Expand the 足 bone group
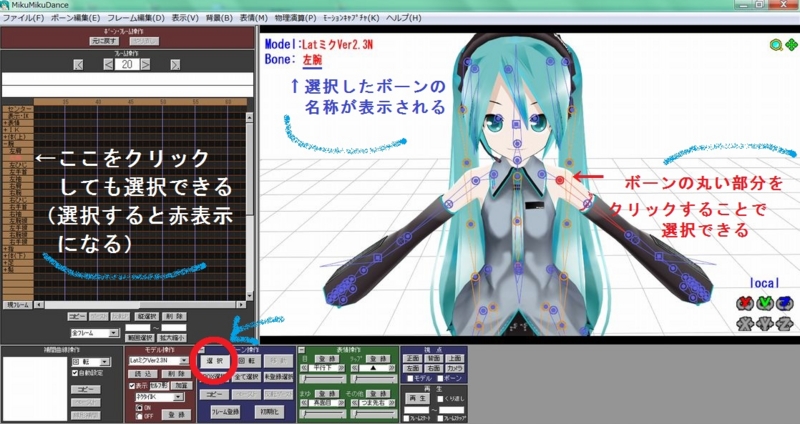Screen dimensions: 800x424 point(6,262)
